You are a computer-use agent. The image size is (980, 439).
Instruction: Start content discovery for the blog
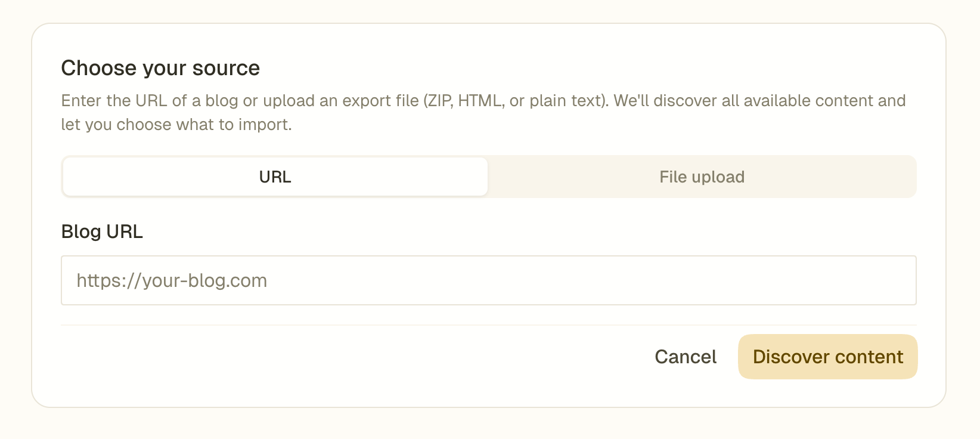827,357
